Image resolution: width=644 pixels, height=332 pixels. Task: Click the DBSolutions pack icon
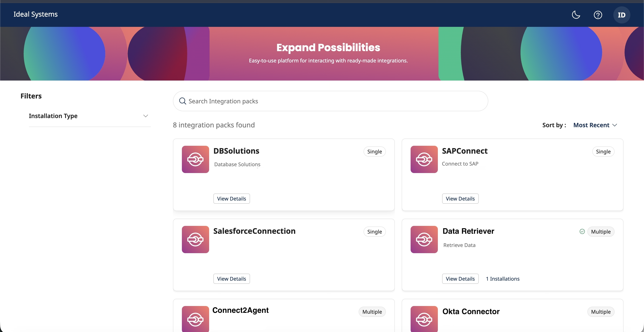195,159
